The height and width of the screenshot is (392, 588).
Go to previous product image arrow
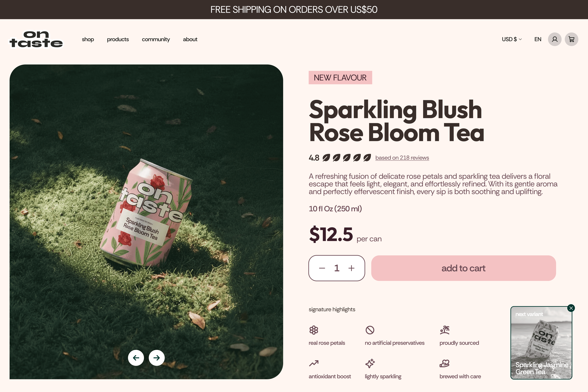point(136,358)
